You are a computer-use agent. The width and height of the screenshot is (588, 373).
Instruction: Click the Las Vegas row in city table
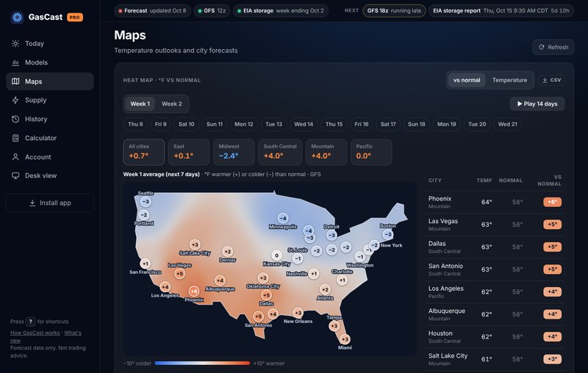pos(495,225)
